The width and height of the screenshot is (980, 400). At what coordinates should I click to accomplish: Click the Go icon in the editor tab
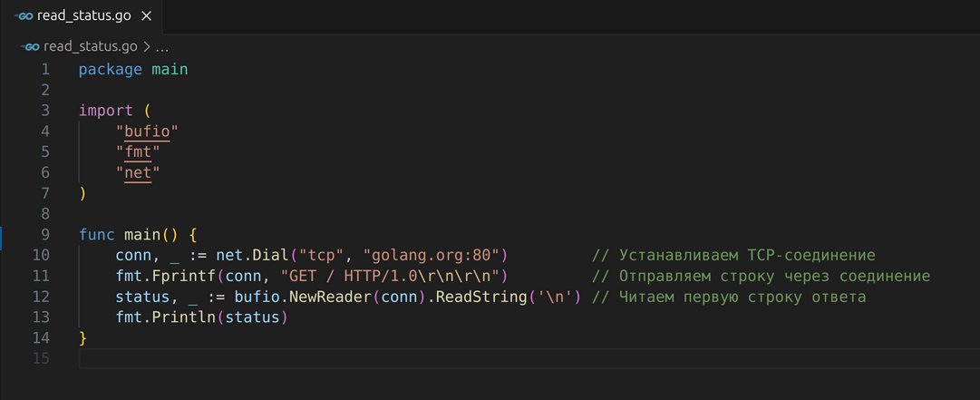pyautogui.click(x=24, y=16)
